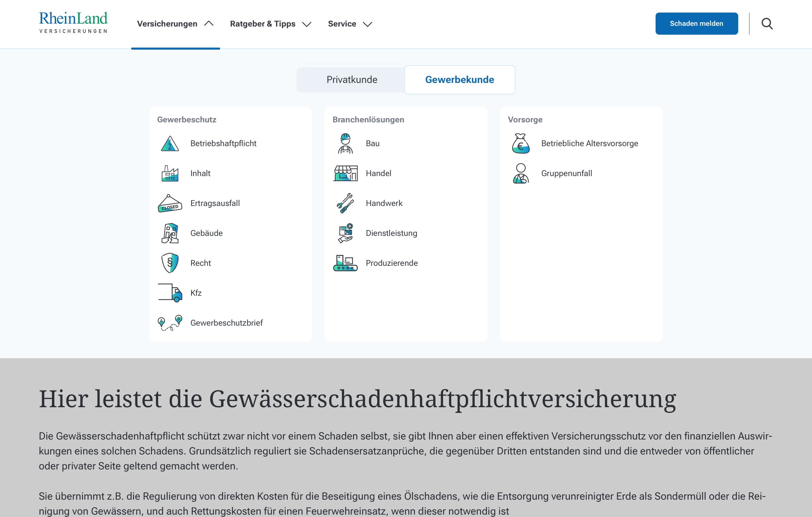Expand the Ratgeber & Tipps dropdown
This screenshot has width=812, height=517.
tap(270, 24)
